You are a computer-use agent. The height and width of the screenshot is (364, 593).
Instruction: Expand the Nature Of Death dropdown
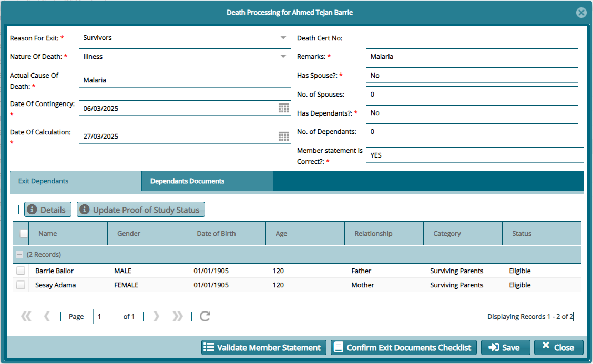click(283, 56)
